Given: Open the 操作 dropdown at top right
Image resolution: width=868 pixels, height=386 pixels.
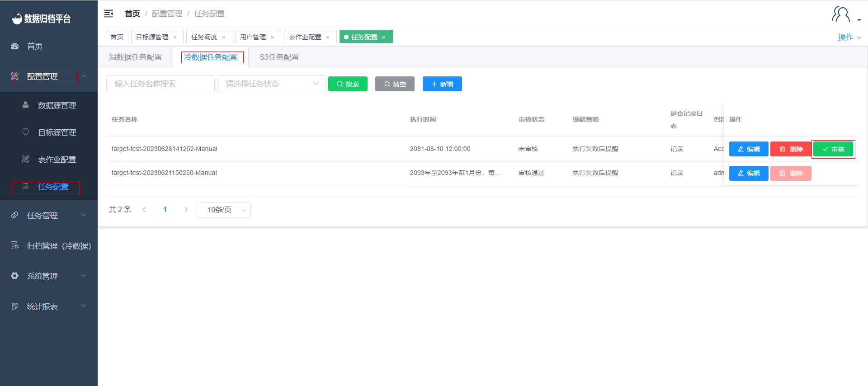Looking at the screenshot, I should click(849, 37).
